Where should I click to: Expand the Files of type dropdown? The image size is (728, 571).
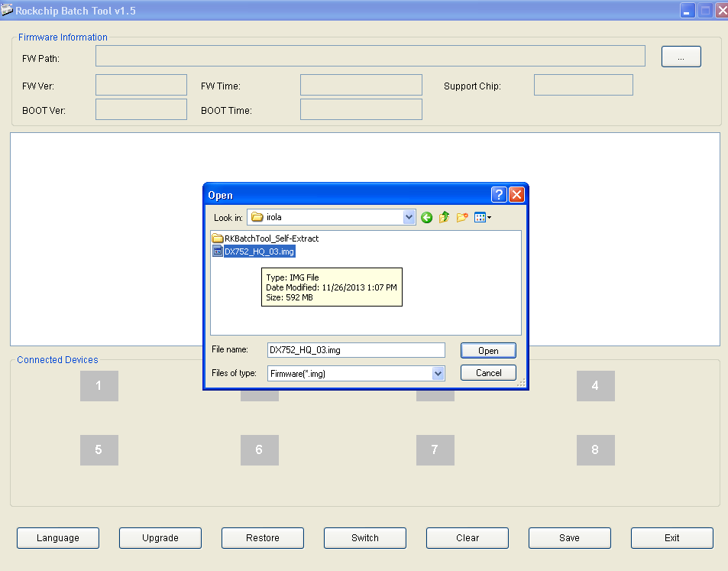click(x=438, y=374)
